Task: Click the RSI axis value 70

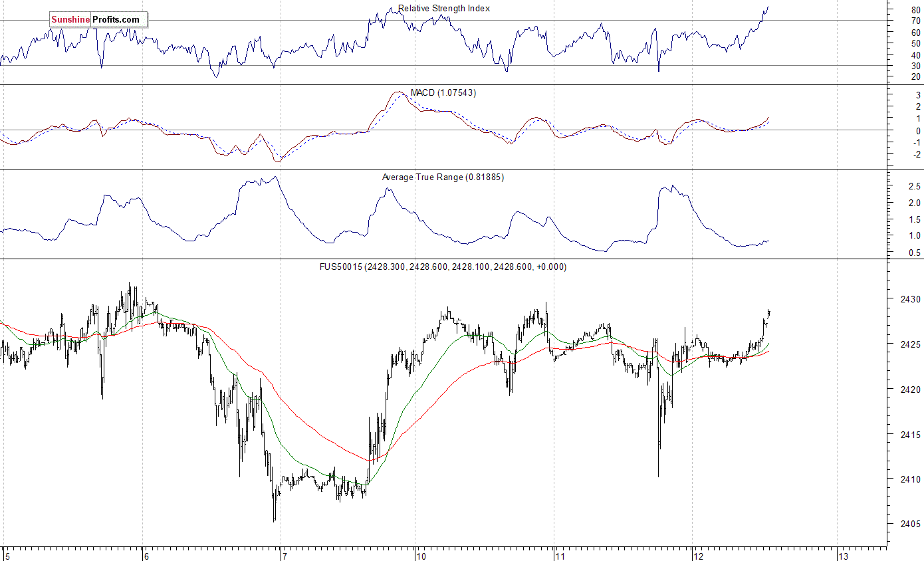Action: (916, 21)
